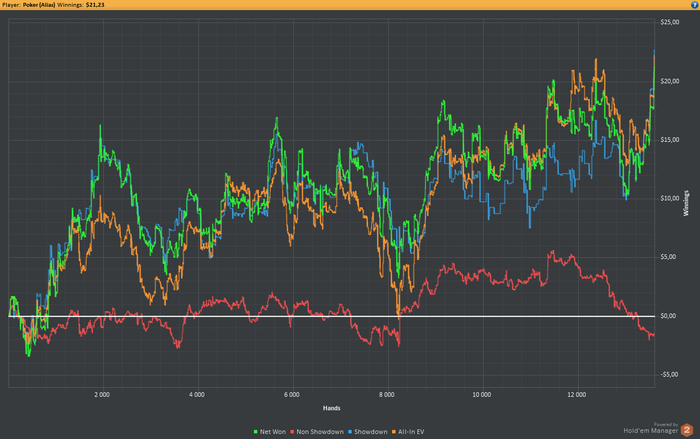
Task: Click the -$5,00 y-axis label
Action: coord(670,374)
